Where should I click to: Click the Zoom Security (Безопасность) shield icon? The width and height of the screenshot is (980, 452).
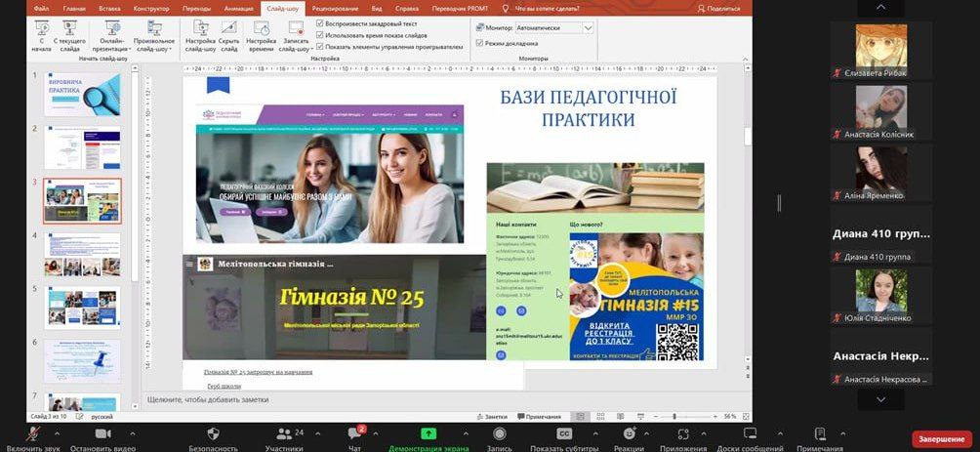pyautogui.click(x=213, y=433)
